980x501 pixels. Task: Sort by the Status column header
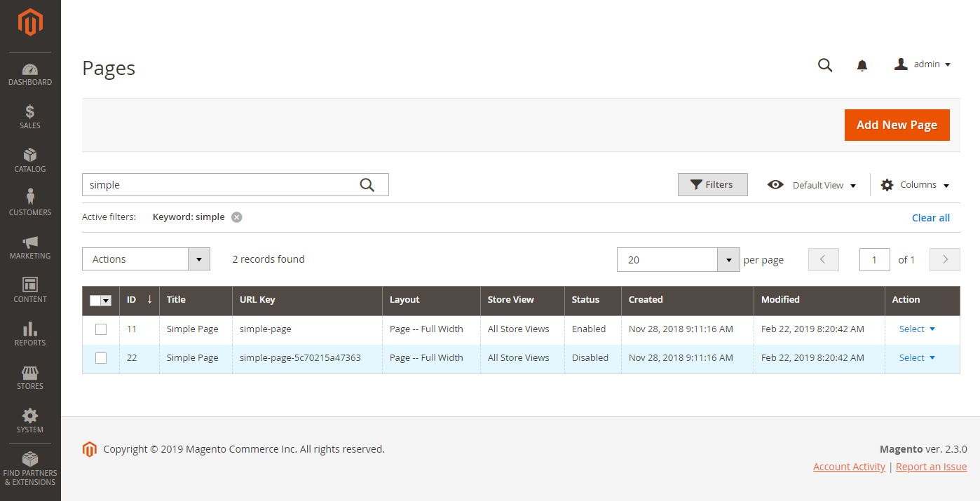[x=593, y=300]
